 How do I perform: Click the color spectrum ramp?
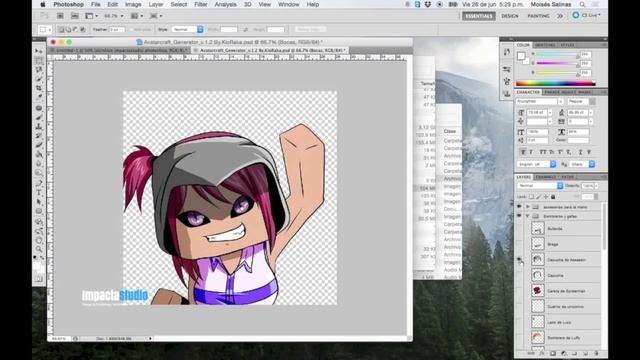[556, 83]
